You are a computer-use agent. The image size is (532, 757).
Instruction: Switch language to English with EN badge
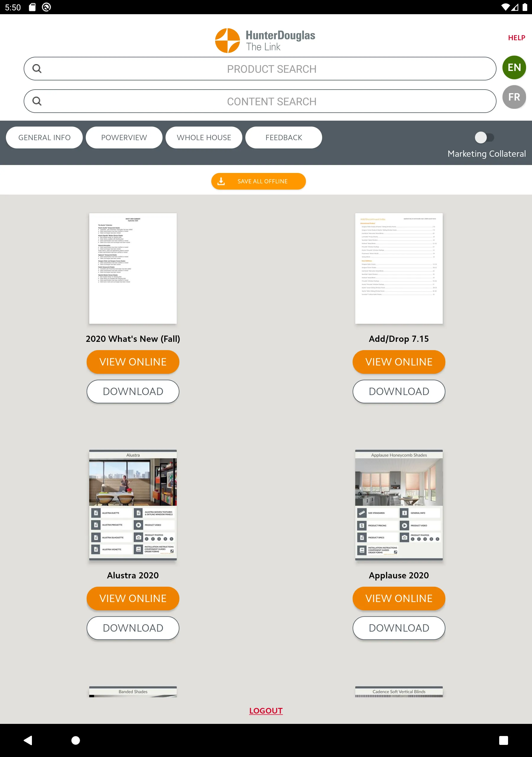[x=514, y=68]
